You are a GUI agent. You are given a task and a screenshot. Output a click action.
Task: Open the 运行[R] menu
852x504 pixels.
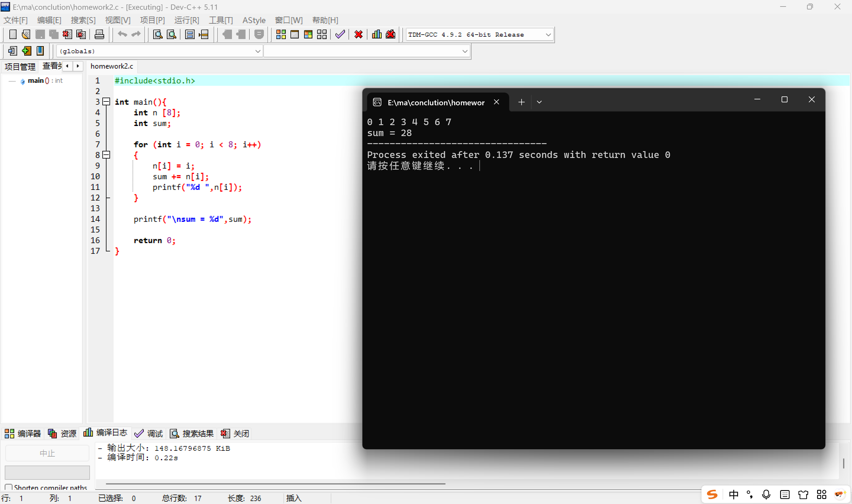[186, 20]
